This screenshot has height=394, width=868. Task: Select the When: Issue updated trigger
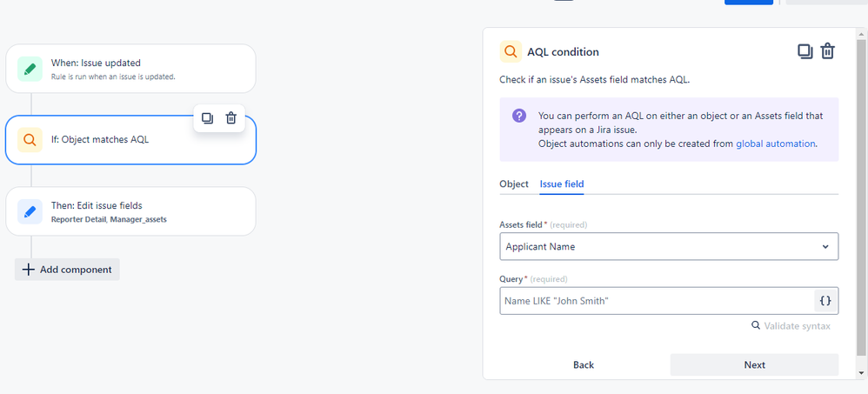click(x=130, y=69)
